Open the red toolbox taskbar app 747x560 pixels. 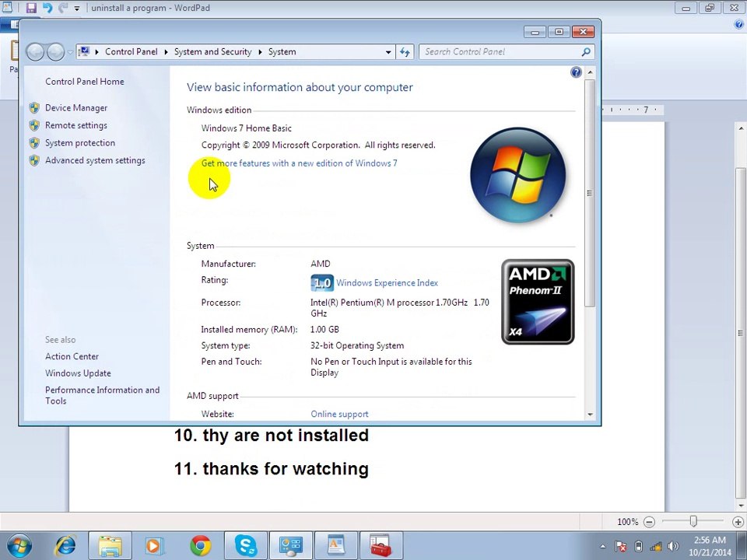(381, 546)
